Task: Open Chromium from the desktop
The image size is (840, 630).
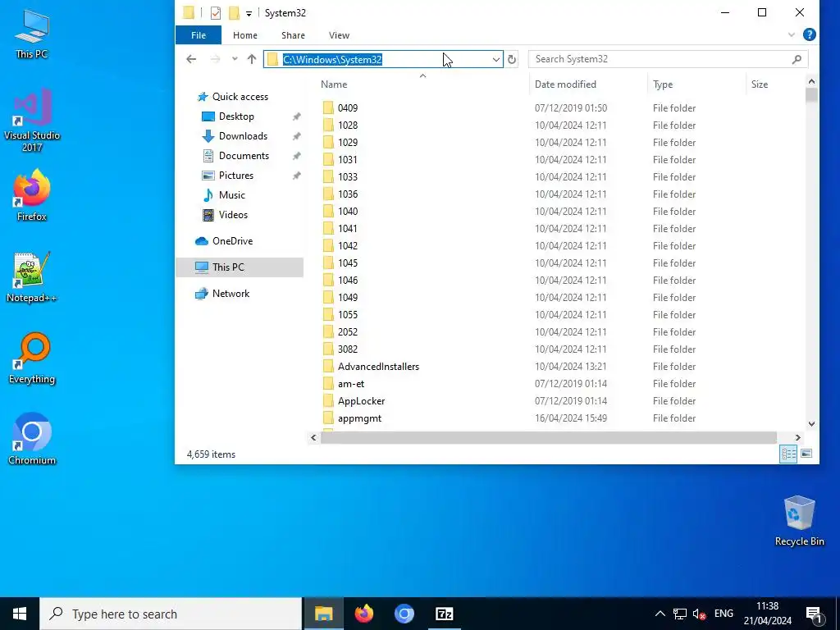Action: [x=32, y=439]
